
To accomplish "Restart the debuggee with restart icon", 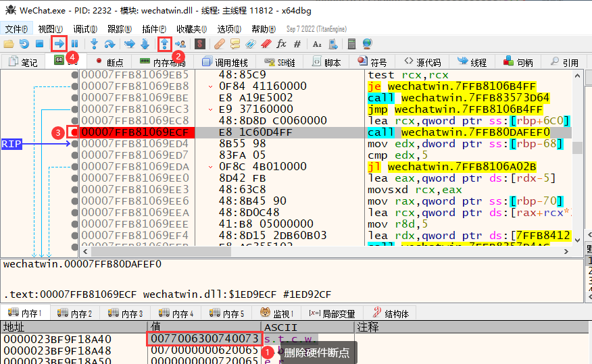I will [x=24, y=44].
